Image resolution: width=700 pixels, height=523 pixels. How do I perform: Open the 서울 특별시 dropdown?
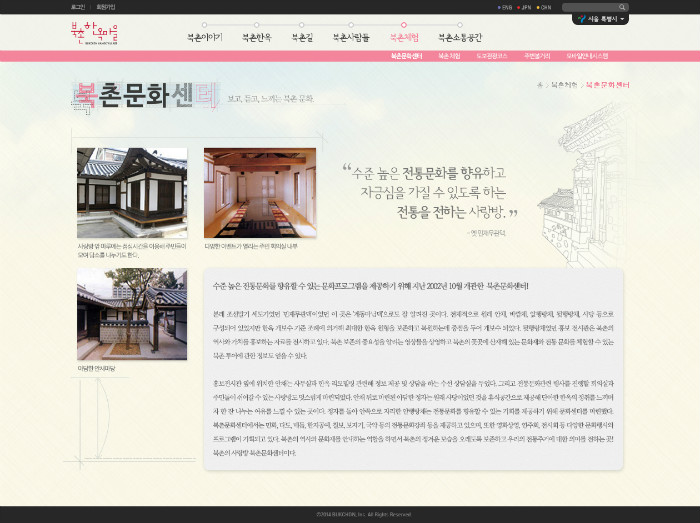click(600, 19)
